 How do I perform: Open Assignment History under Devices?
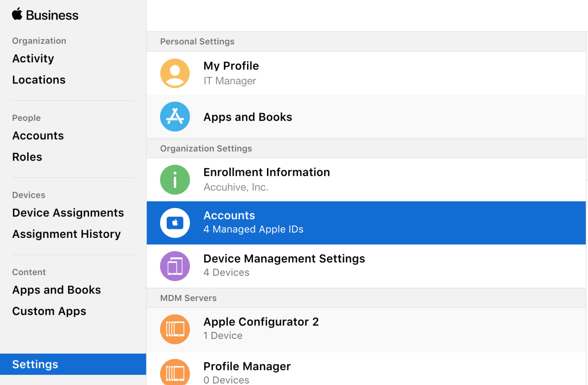click(x=66, y=234)
